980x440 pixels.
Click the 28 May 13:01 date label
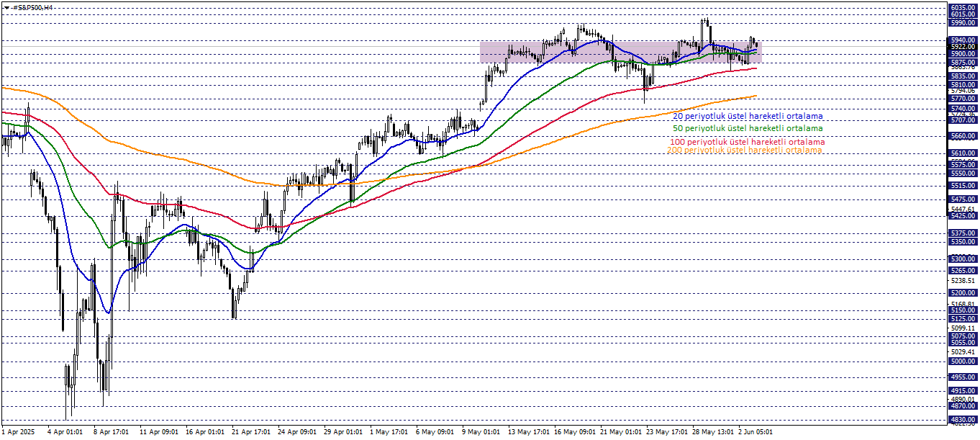[x=712, y=432]
